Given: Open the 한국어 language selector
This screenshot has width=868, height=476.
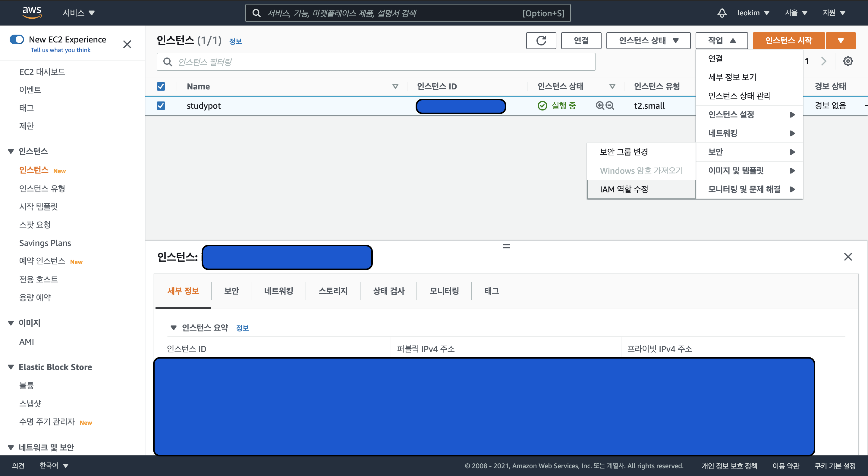Looking at the screenshot, I should pyautogui.click(x=54, y=465).
